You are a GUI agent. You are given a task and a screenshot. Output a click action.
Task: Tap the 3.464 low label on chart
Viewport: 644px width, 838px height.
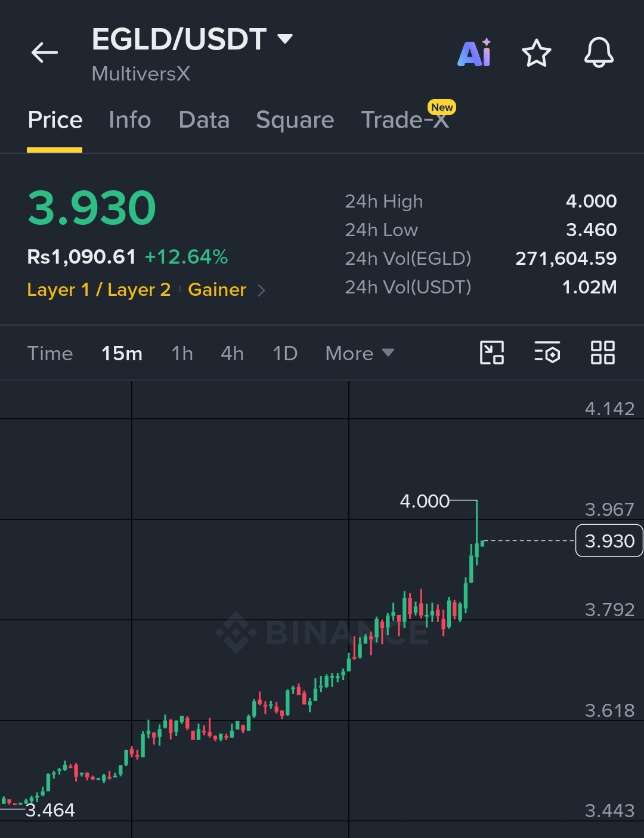[50, 810]
